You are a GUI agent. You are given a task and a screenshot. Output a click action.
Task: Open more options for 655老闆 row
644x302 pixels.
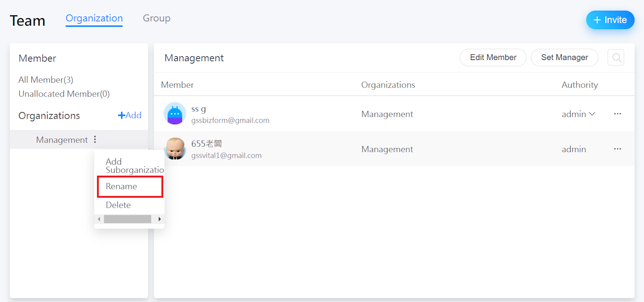click(x=617, y=149)
